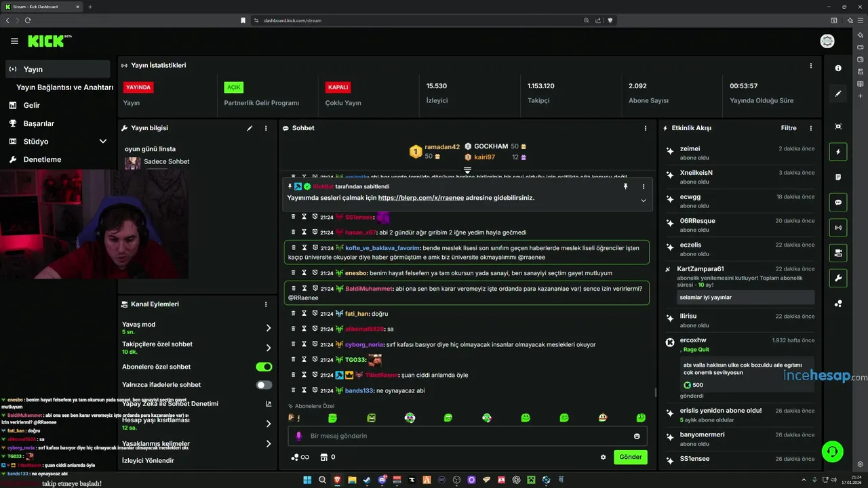Click the green headset support button
This screenshot has width=868, height=488.
pyautogui.click(x=832, y=451)
